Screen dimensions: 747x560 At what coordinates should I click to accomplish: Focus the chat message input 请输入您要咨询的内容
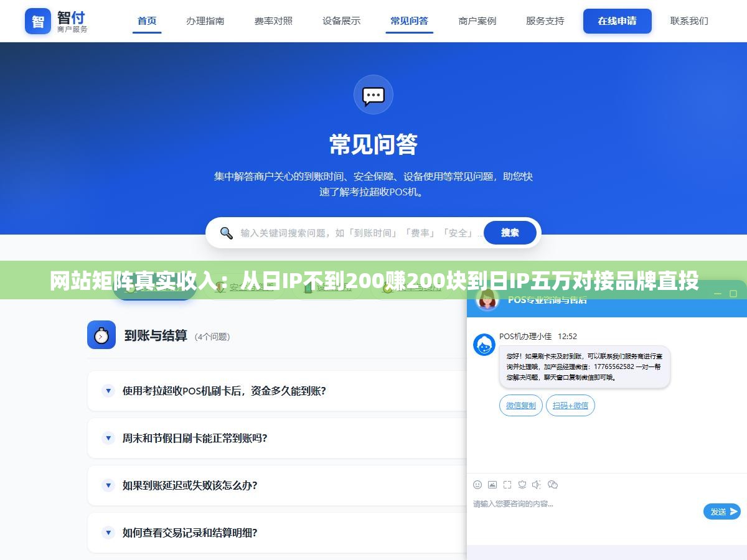coord(585,504)
